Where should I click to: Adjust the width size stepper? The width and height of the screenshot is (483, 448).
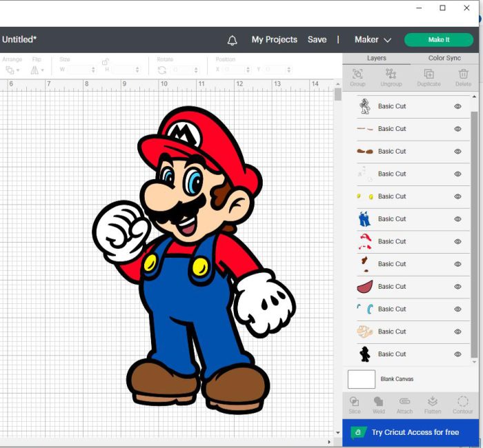click(93, 70)
